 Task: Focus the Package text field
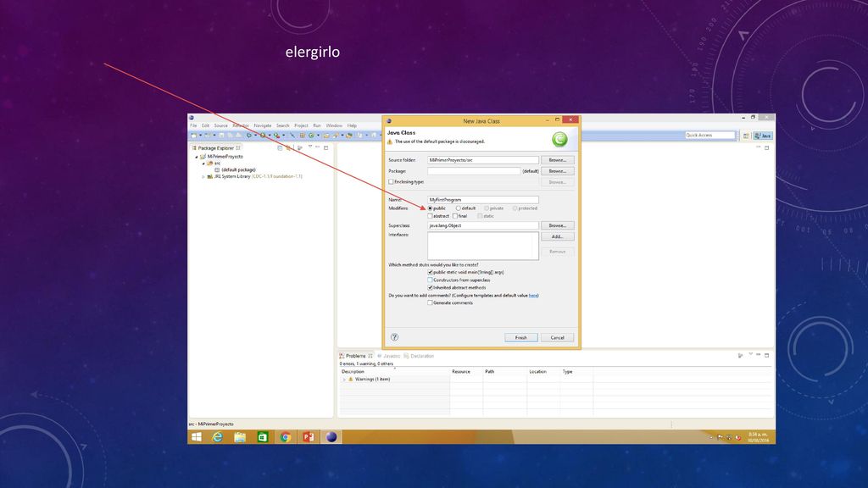click(x=474, y=171)
